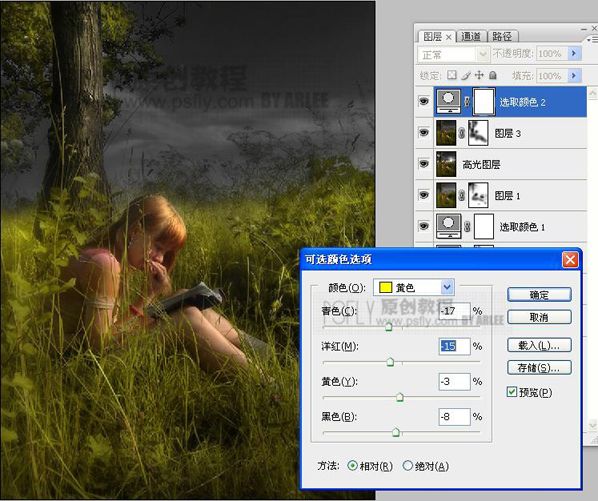
Task: Click link icon on 选取颜色 2 layer
Action: coord(467,101)
